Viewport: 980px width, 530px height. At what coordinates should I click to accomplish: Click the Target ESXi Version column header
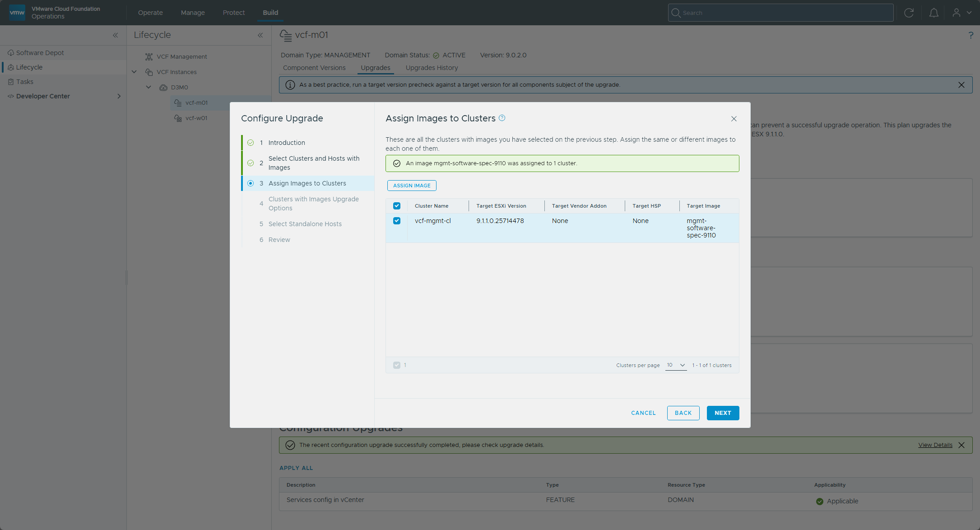[x=501, y=206]
